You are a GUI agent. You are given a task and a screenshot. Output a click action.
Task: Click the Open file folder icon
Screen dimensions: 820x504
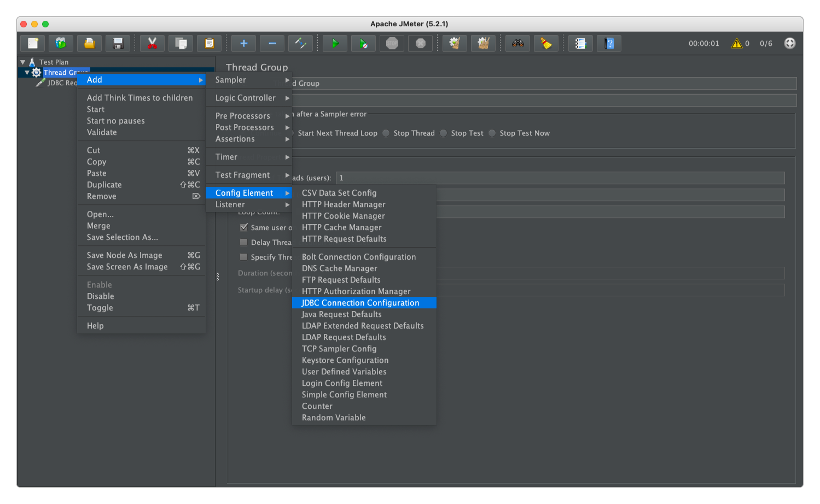point(90,43)
